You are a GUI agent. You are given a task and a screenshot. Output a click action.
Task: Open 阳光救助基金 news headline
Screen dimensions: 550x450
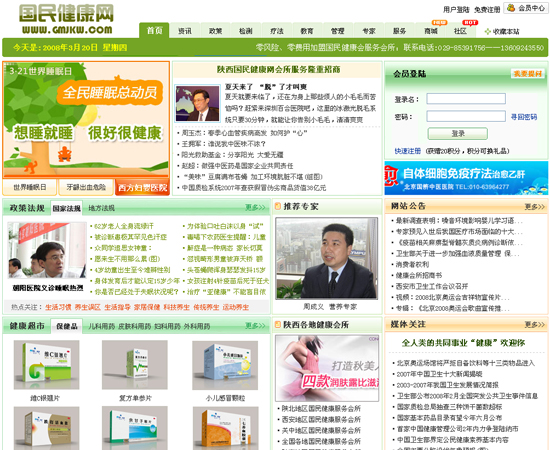coord(232,155)
